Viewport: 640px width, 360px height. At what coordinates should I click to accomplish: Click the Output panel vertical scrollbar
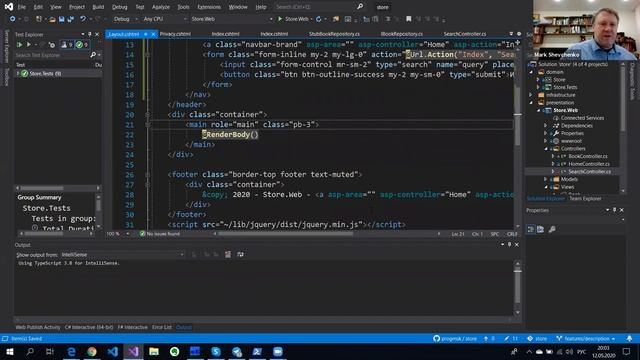coord(517,286)
